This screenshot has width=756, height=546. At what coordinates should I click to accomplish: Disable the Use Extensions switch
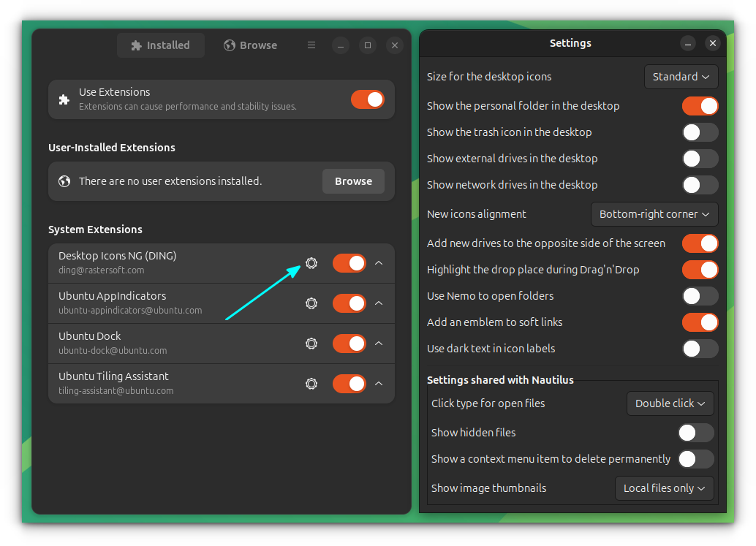[x=367, y=99]
